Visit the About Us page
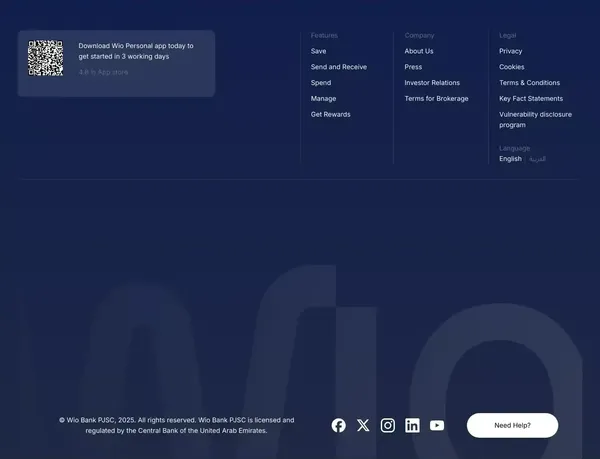 tap(419, 51)
